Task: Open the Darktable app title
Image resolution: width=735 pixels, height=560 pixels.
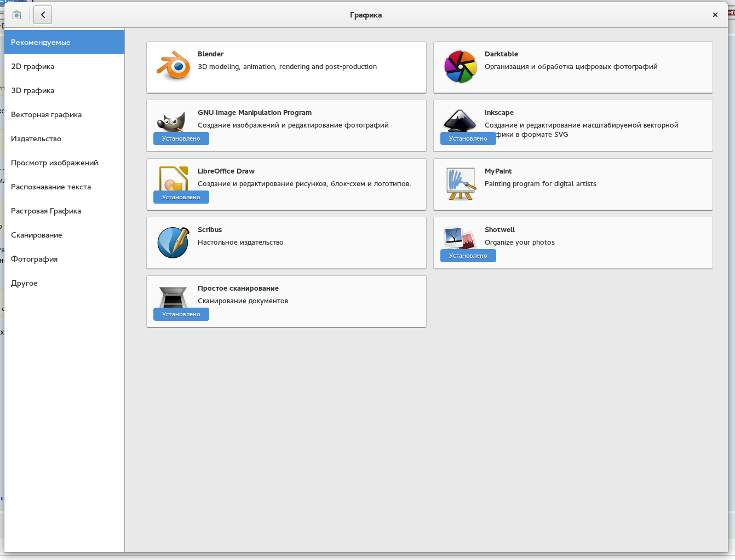Action: 501,54
